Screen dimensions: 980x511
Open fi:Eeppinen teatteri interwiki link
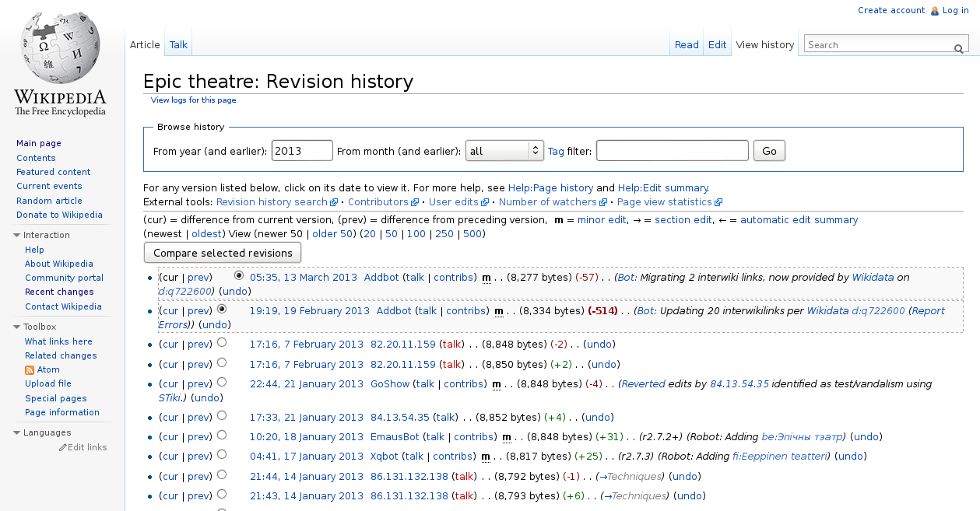pos(781,457)
